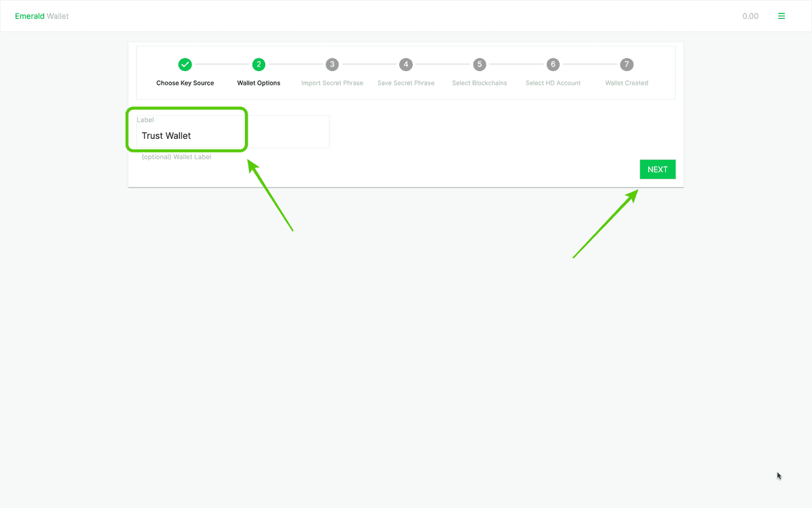Click the Wallet Options step label
Image resolution: width=812 pixels, height=508 pixels.
[258, 83]
